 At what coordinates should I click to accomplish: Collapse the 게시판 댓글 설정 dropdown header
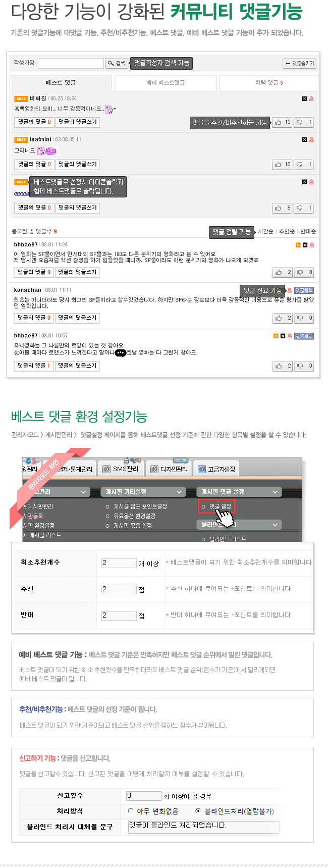click(x=239, y=492)
